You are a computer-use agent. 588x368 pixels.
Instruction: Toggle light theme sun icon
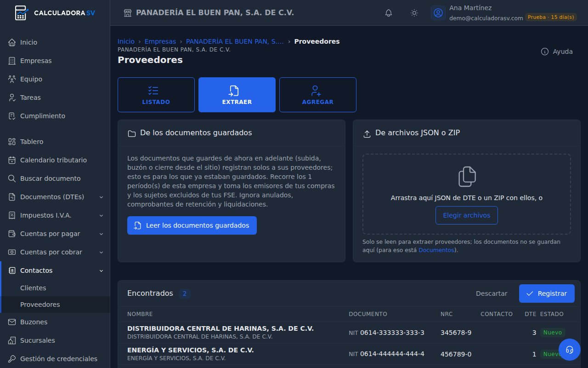tap(414, 13)
